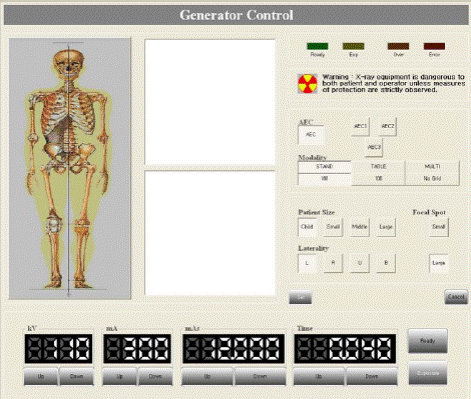Choose Middle patient size
Screen dimensions: 471x399
(359, 227)
